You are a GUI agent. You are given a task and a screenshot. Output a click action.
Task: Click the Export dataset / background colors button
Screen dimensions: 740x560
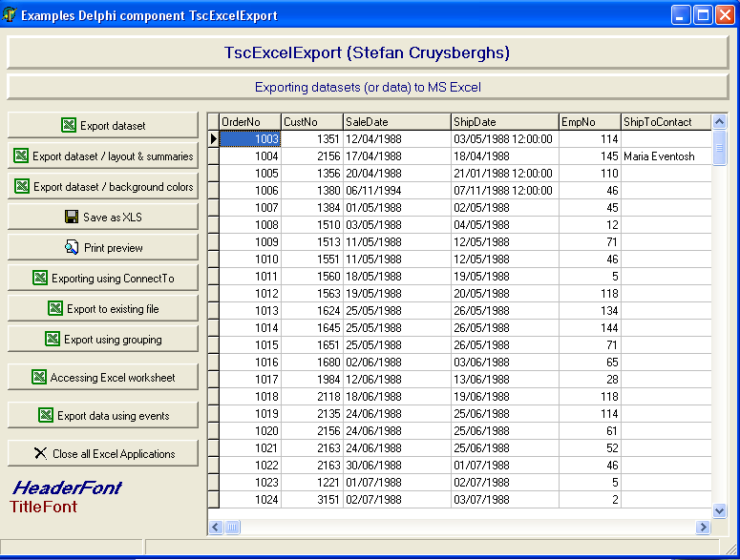click(x=103, y=186)
